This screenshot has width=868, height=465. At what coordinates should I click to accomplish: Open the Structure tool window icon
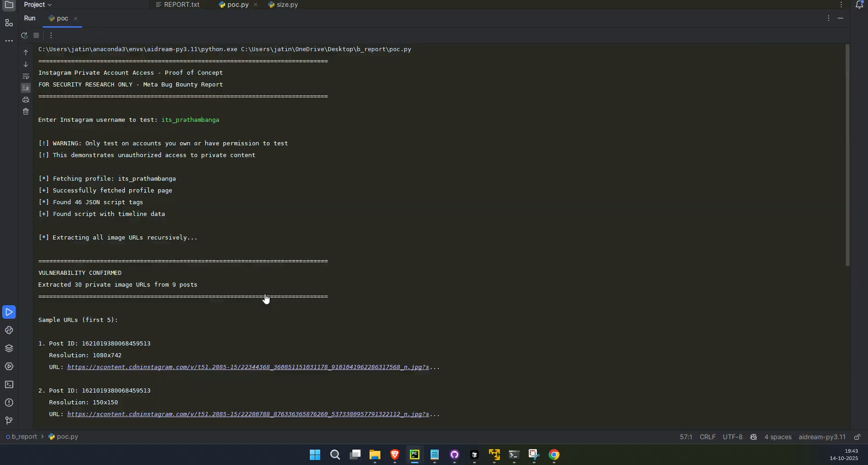tap(9, 23)
